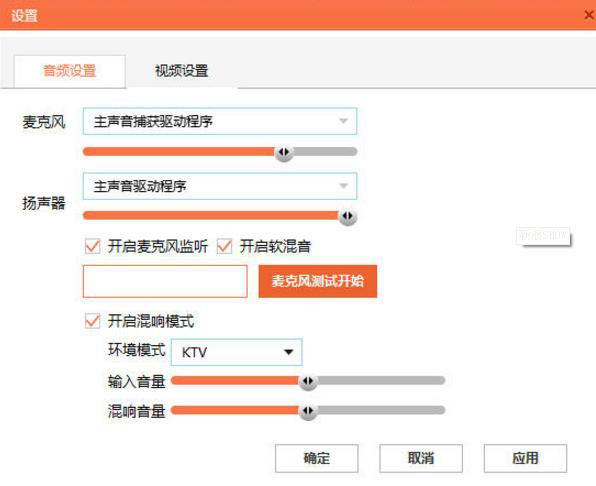Image resolution: width=596 pixels, height=486 pixels.
Task: Toggle the 开启麦克风监听 checkbox
Action: [92, 246]
